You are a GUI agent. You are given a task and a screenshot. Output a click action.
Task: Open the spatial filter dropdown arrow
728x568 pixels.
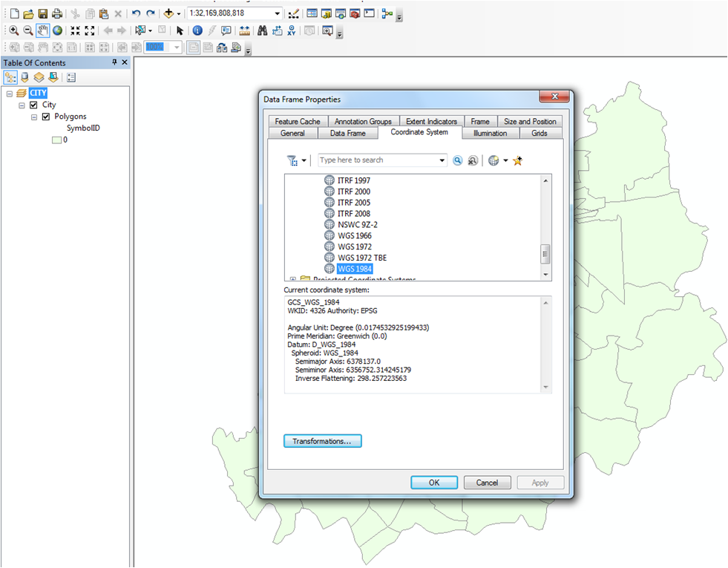tap(304, 160)
